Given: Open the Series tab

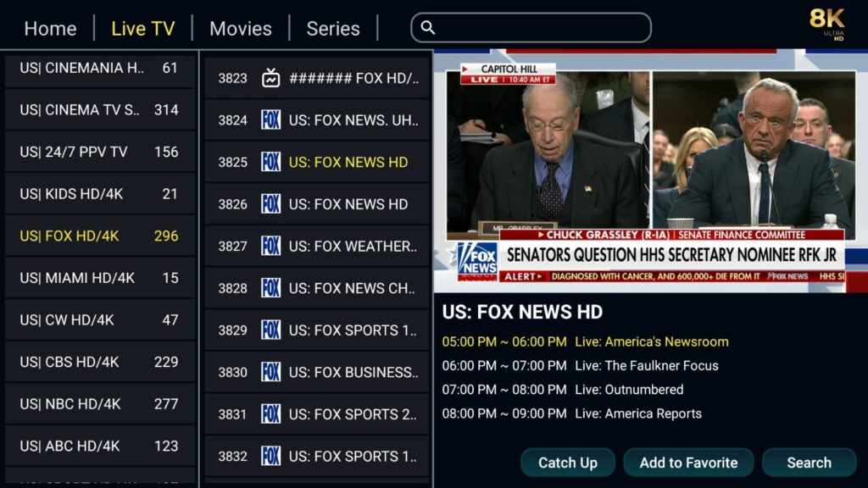Looking at the screenshot, I should click(x=332, y=28).
